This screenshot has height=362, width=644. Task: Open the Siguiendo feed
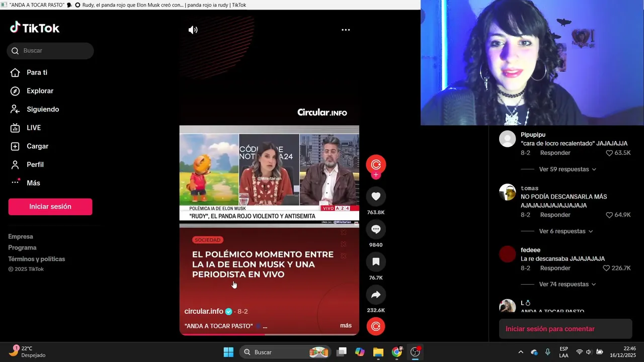(x=42, y=109)
